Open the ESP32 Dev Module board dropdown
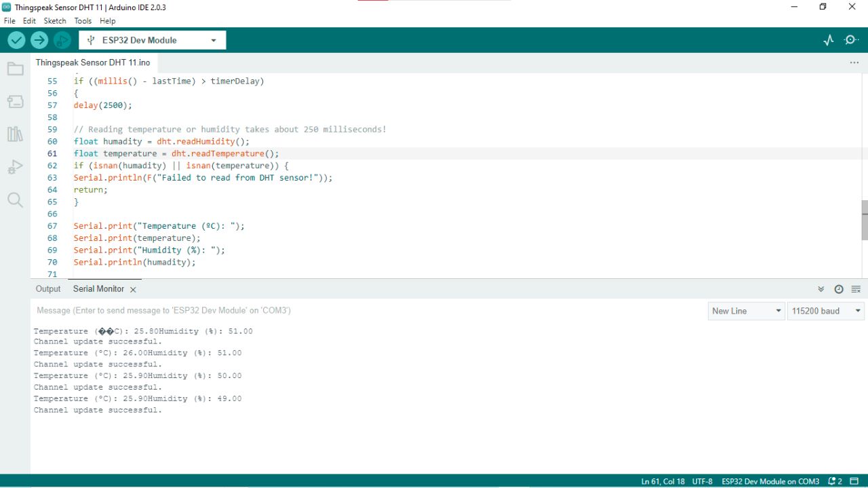Image resolution: width=868 pixels, height=488 pixels. coord(153,40)
